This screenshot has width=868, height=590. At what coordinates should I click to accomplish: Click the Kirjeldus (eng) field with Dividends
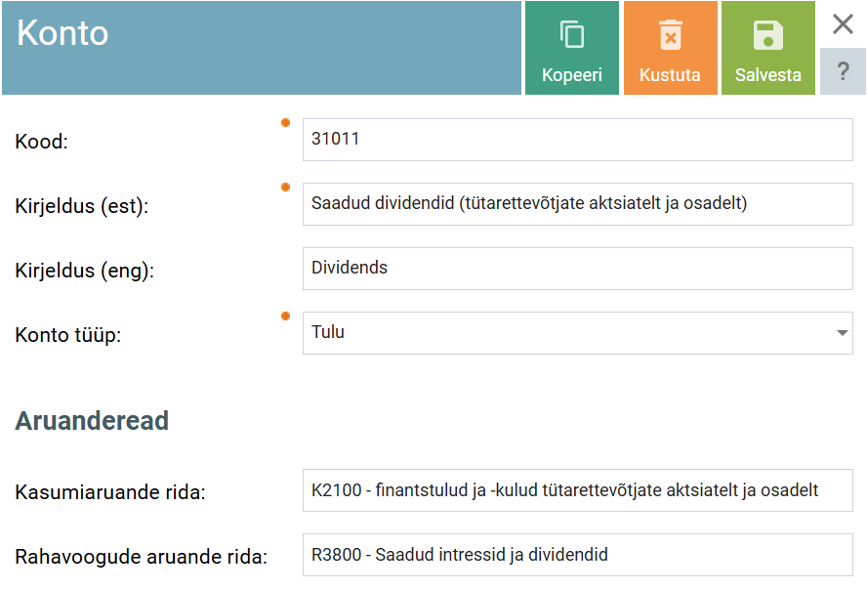coord(577,269)
